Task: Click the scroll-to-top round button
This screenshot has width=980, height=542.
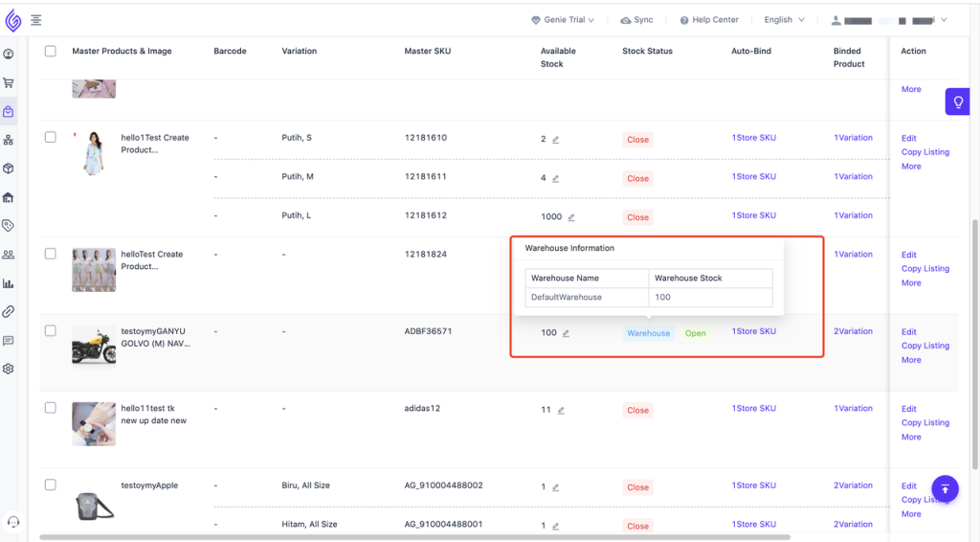Action: coord(945,488)
